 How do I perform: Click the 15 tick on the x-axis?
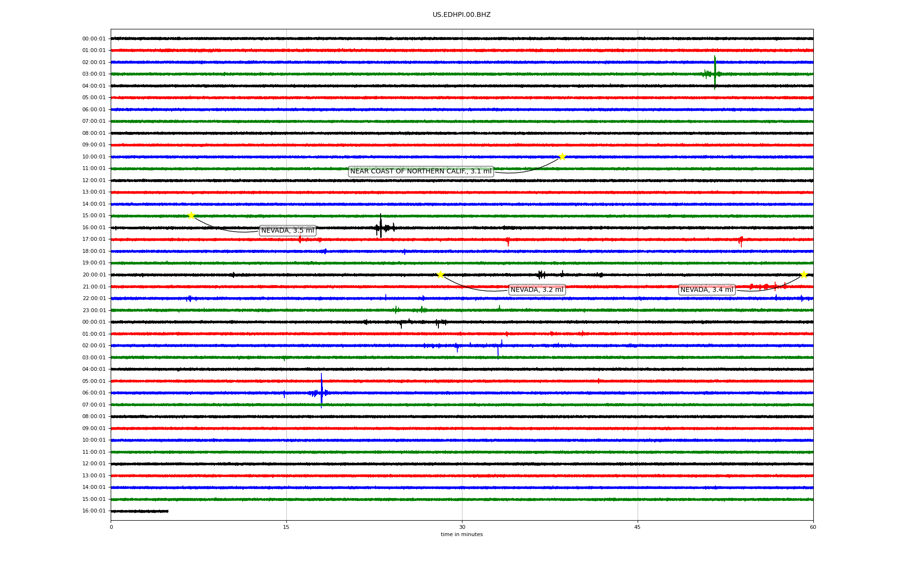click(286, 527)
